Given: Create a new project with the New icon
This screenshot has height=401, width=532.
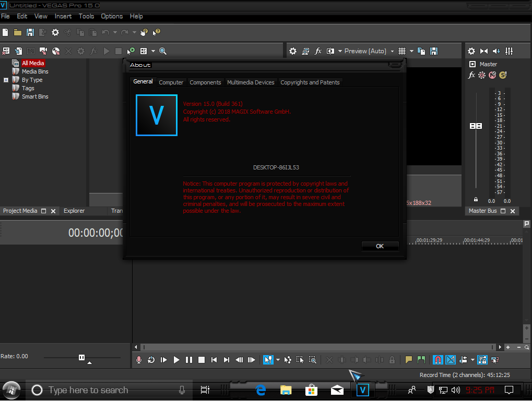Looking at the screenshot, I should (x=5, y=32).
